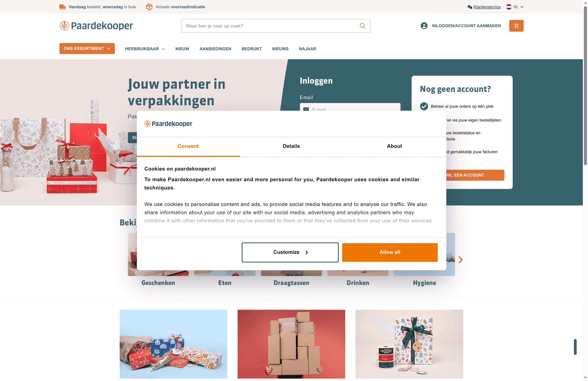The width and height of the screenshot is (588, 381).
Task: Click the Customize cookies button
Action: click(290, 252)
